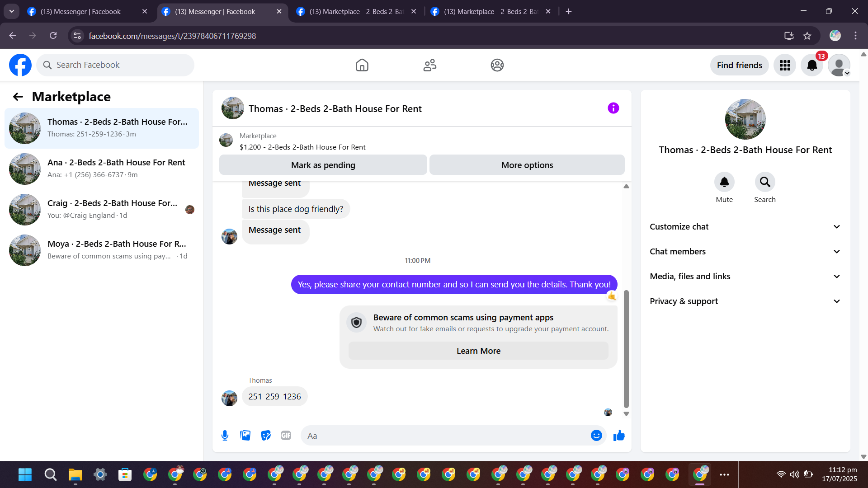The height and width of the screenshot is (488, 868).
Task: Open the Facebook logo home link
Action: pos(20,65)
